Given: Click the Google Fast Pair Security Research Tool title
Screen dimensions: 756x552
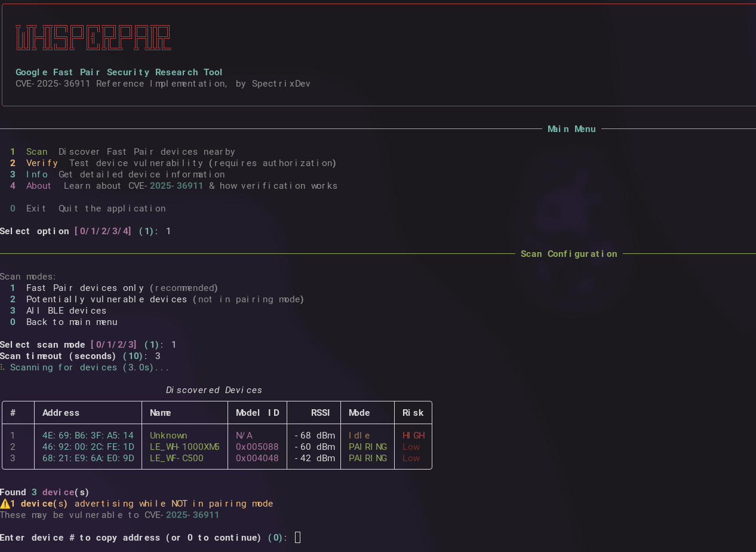Looking at the screenshot, I should (x=119, y=72).
